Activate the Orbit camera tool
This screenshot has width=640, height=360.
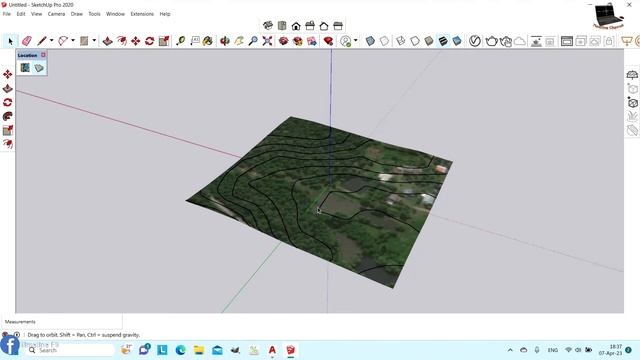click(224, 41)
